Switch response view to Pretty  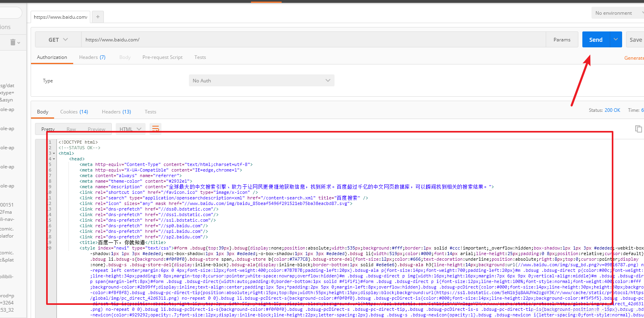pos(48,129)
